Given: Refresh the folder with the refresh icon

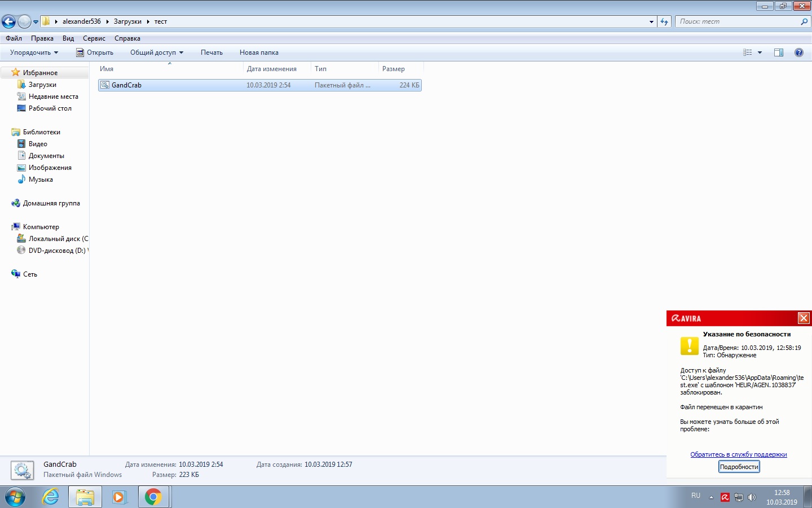Looking at the screenshot, I should (x=664, y=22).
